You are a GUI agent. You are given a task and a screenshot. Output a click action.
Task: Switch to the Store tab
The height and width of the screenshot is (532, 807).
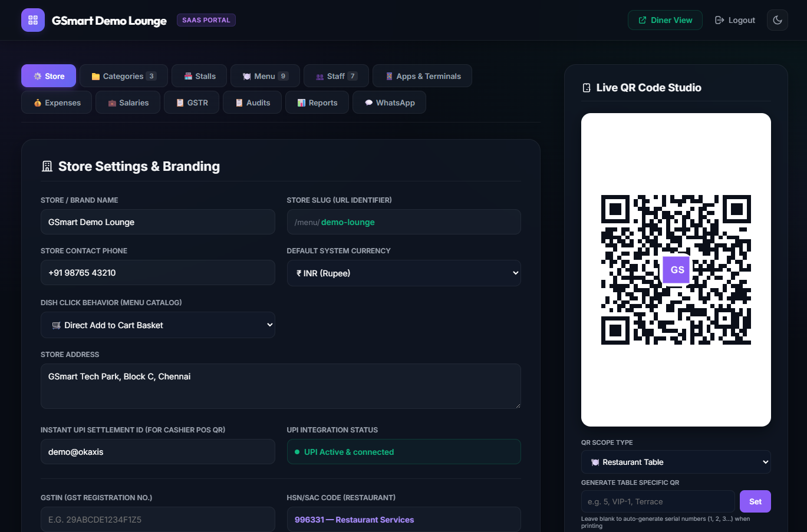coord(49,76)
